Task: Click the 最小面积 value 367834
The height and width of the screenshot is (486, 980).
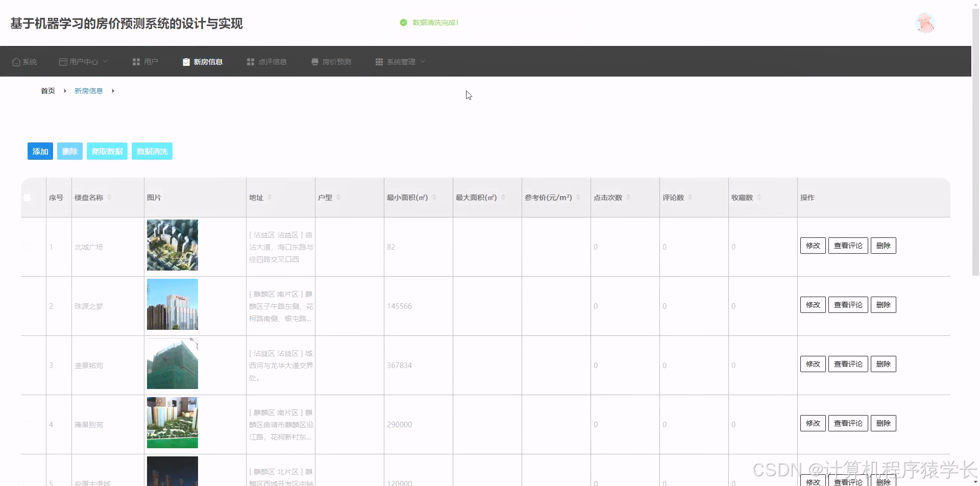Action: pos(399,366)
